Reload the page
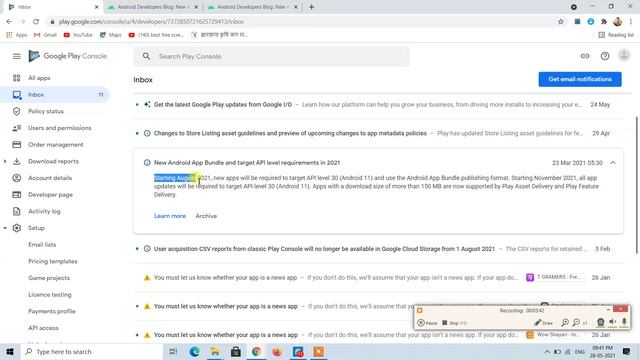 click(36, 22)
